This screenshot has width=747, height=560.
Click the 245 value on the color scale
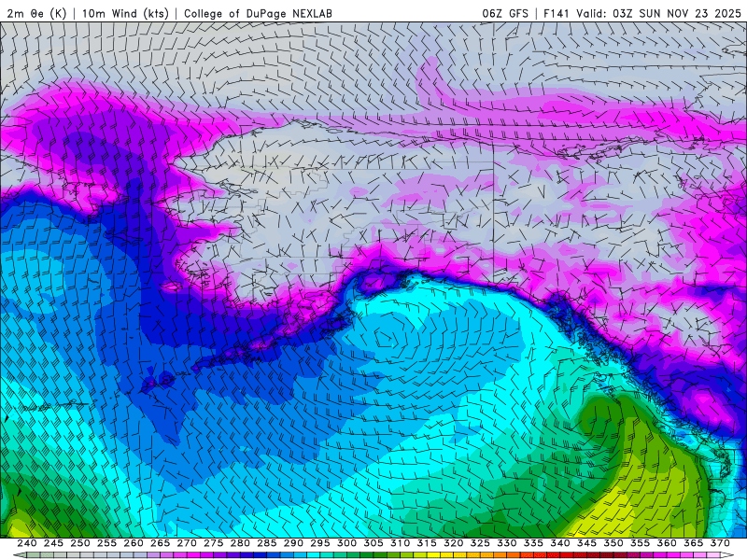click(x=53, y=543)
